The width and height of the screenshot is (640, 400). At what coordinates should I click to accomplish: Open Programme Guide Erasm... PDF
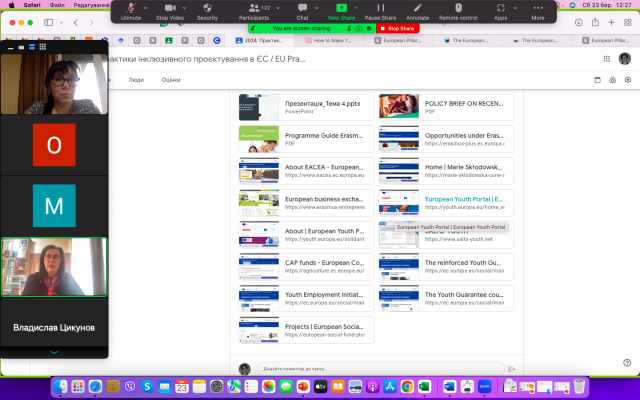click(306, 139)
